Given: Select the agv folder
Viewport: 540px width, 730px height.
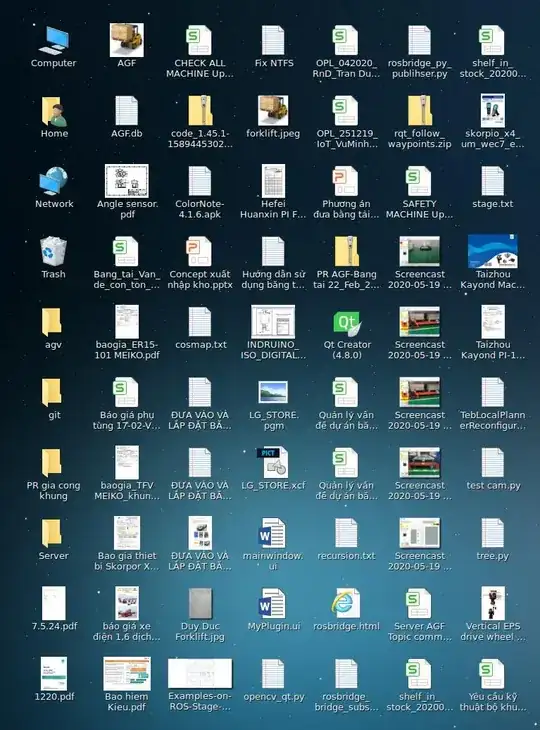Looking at the screenshot, I should pos(52,322).
